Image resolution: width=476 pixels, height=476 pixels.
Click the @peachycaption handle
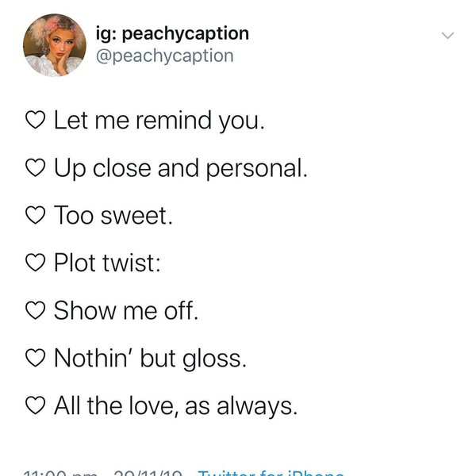point(163,56)
